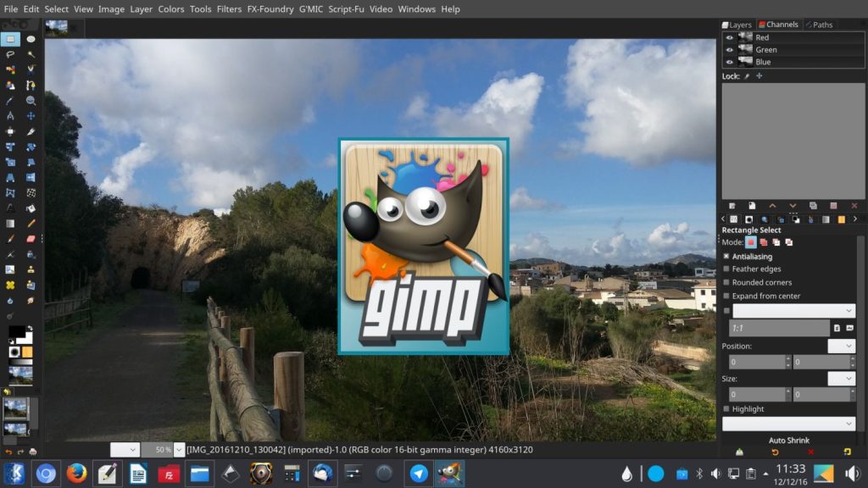Enable Feather edges
The image size is (868, 488).
726,269
